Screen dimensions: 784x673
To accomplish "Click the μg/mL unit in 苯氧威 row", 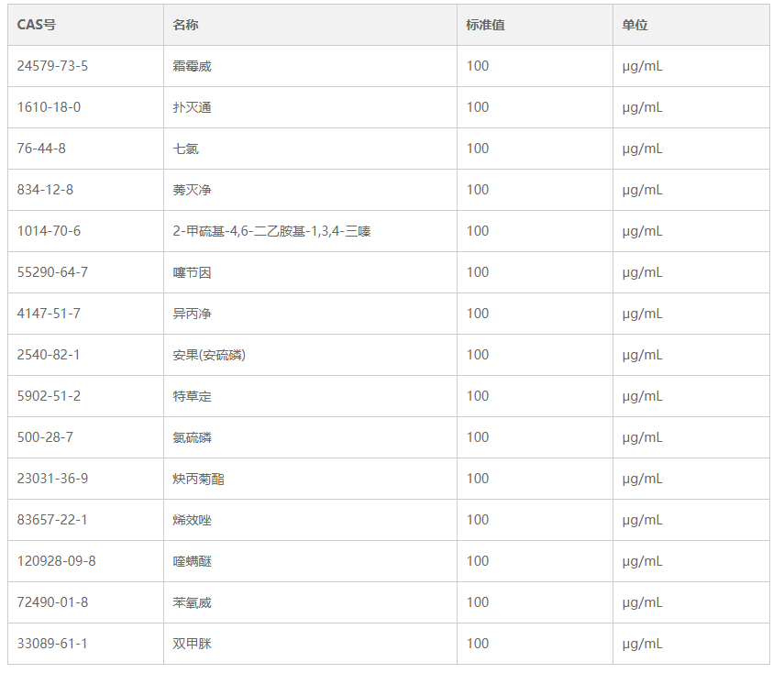I will pyautogui.click(x=642, y=602).
